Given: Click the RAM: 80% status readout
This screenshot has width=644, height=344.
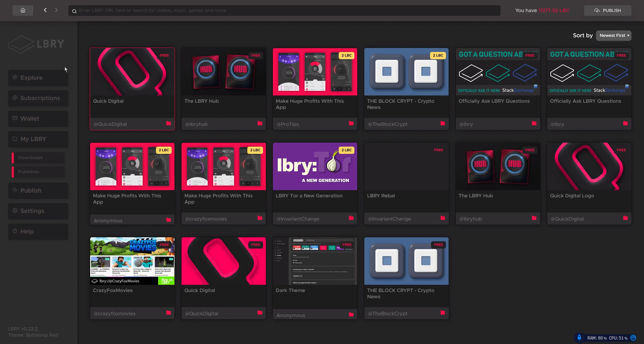Looking at the screenshot, I should point(597,338).
